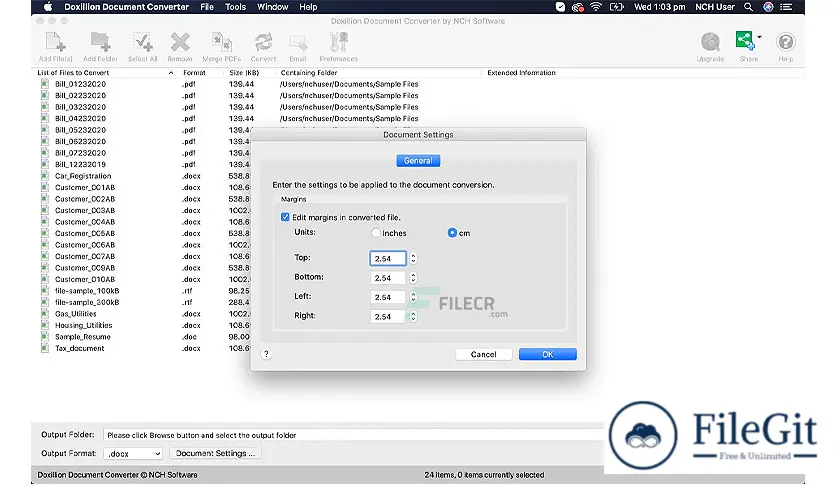Open the Window menu

pos(272,7)
